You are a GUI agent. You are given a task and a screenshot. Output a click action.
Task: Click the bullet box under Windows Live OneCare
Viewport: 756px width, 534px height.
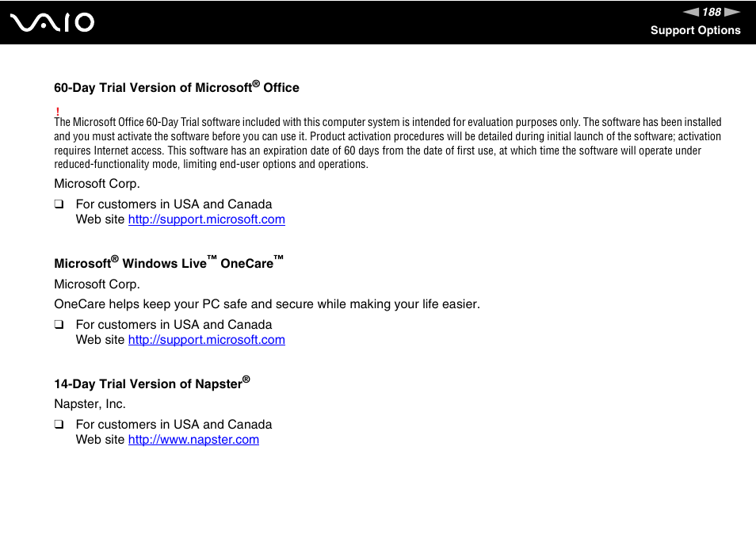[59, 324]
